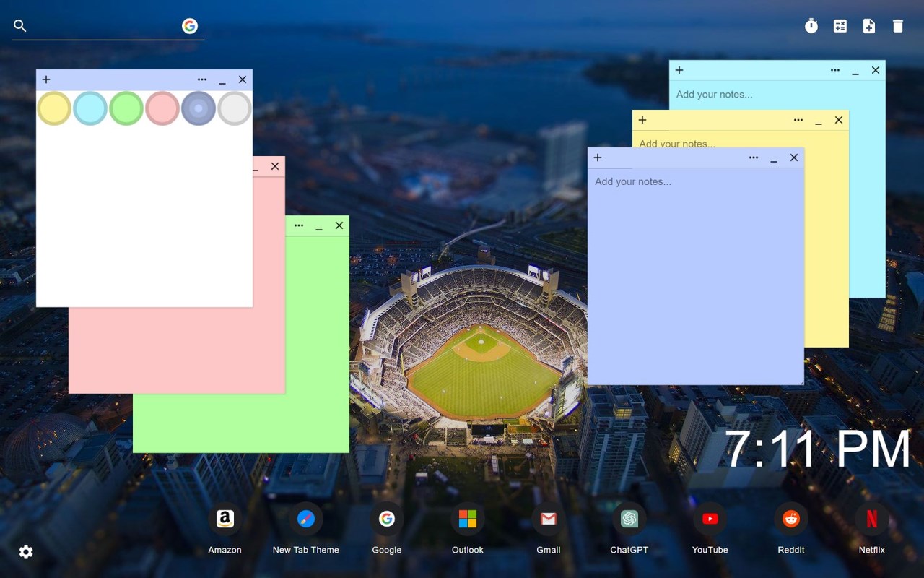
Task: Choose the purple color swatch
Action: tap(199, 108)
